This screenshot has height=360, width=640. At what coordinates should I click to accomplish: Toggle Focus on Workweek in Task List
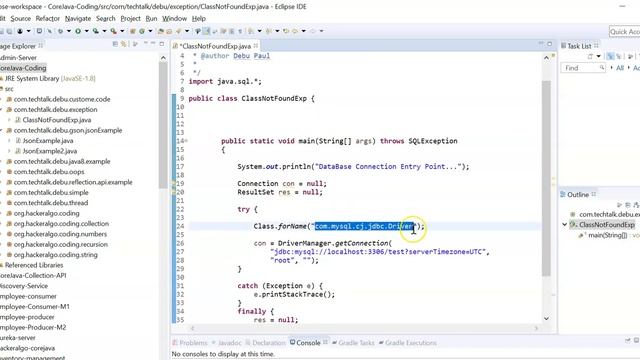tap(631, 56)
